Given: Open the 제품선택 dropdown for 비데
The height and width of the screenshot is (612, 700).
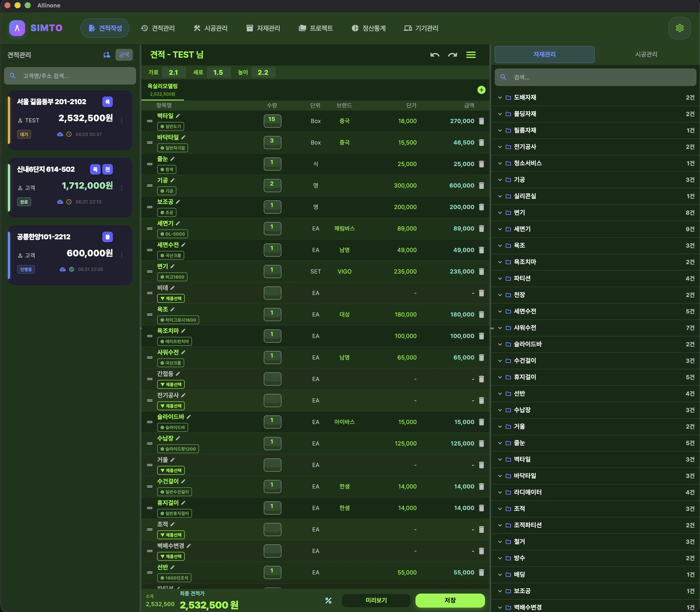Looking at the screenshot, I should tap(171, 299).
